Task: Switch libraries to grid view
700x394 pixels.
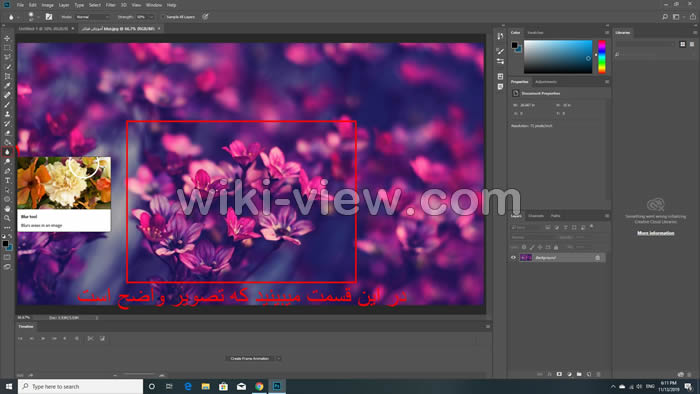Action: (683, 44)
